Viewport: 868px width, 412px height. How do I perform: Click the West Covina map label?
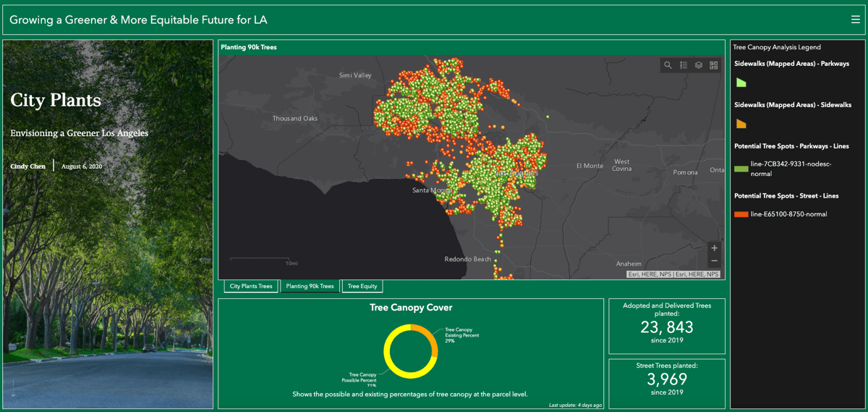[622, 165]
